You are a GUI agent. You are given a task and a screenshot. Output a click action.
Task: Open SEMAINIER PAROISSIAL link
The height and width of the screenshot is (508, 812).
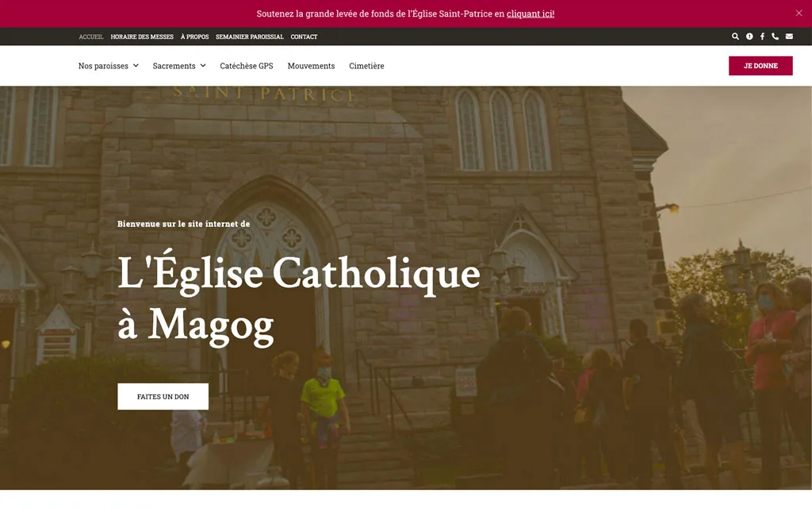pyautogui.click(x=249, y=37)
